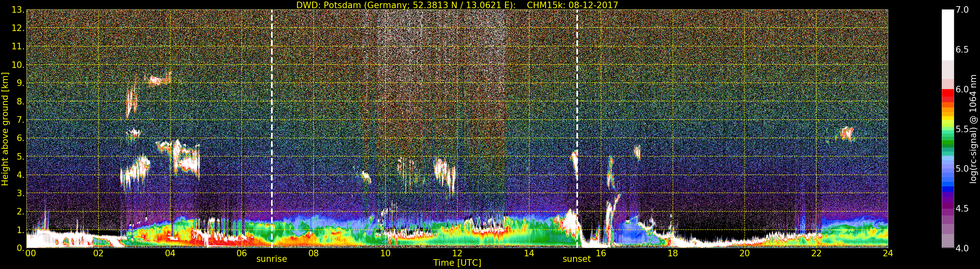This screenshot has width=980, height=269.
Task: Click the '02' time tick label
Action: (98, 253)
